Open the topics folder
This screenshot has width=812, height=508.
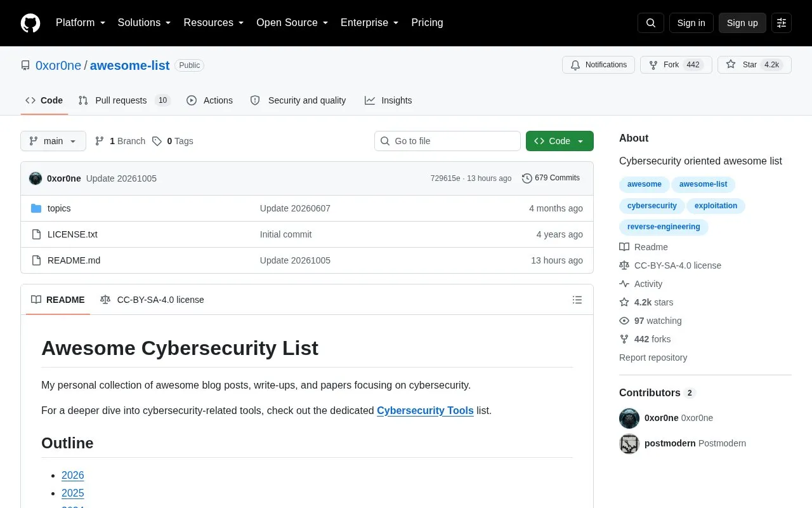tap(59, 208)
